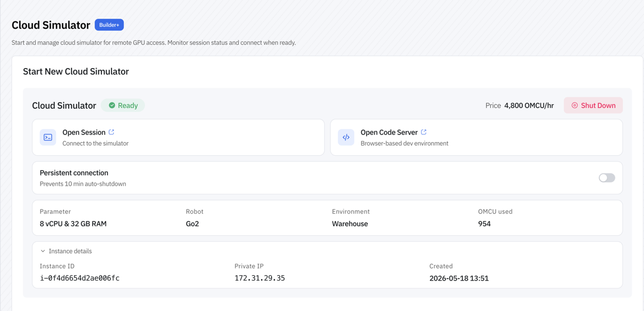
Task: Open Session to connect to the simulator
Action: coord(178,137)
